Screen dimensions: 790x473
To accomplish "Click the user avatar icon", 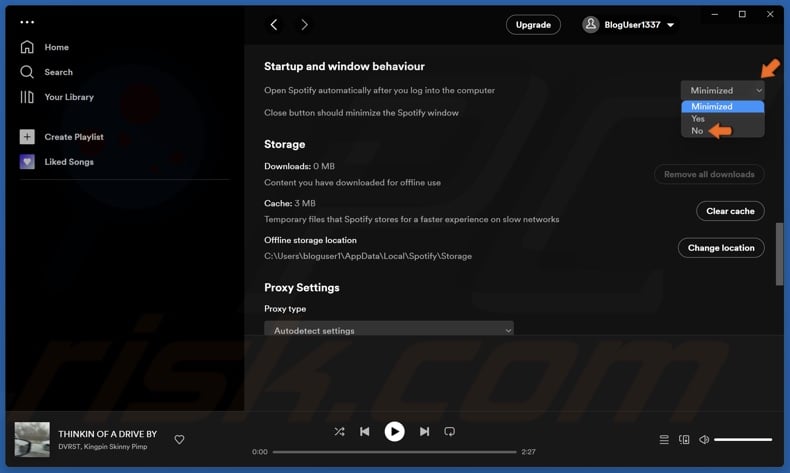I will coord(590,24).
